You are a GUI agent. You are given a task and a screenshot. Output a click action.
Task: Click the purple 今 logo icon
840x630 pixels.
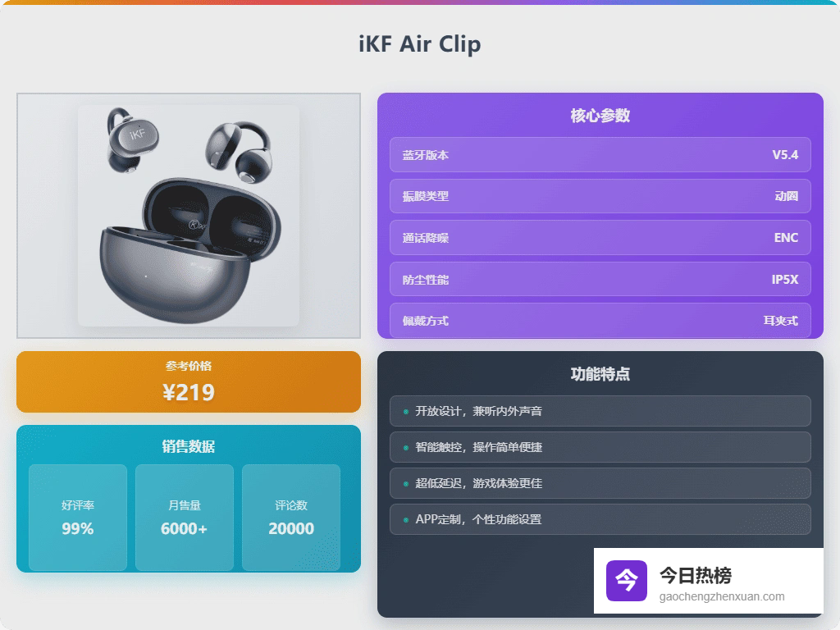click(626, 581)
